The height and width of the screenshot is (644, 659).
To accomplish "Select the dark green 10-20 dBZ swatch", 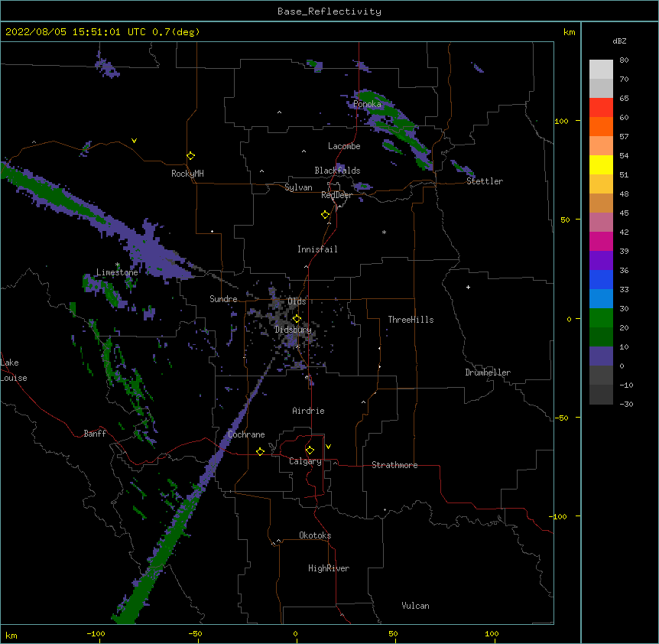I will click(601, 337).
